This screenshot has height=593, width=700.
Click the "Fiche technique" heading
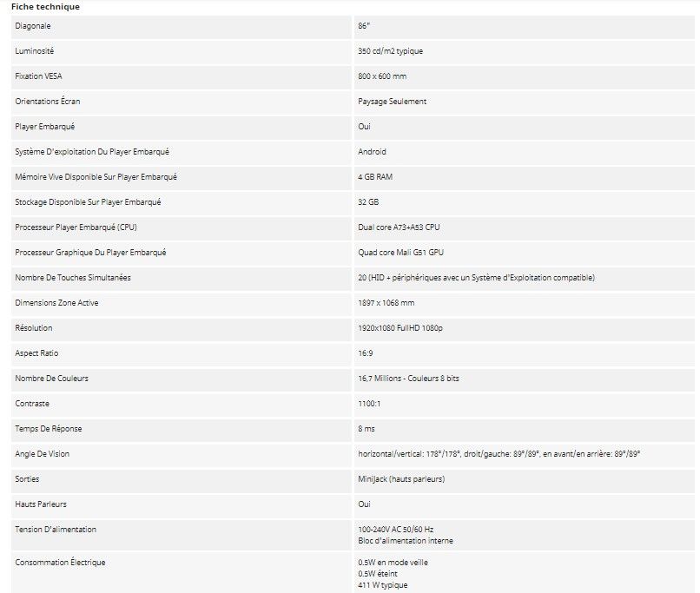(45, 7)
